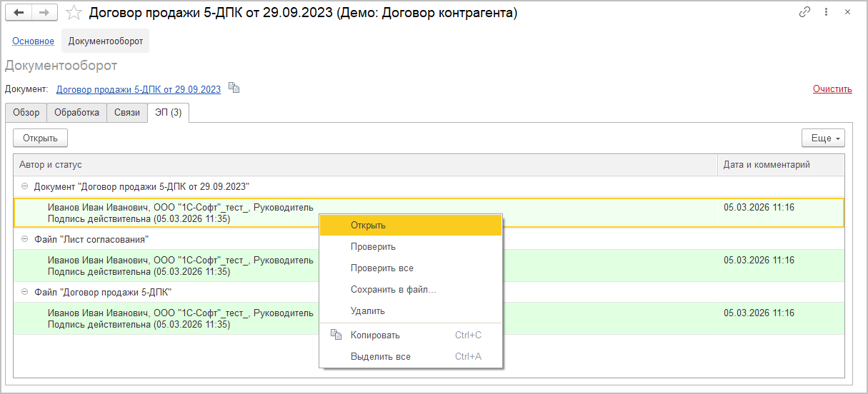
Task: Collapse the Файл "Лист согласования" group
Action: (24, 239)
